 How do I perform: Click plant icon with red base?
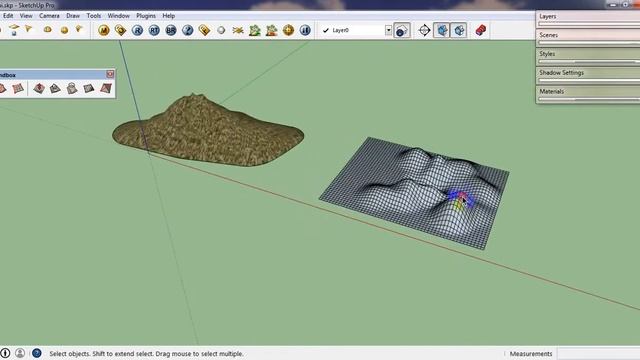pyautogui.click(x=271, y=30)
